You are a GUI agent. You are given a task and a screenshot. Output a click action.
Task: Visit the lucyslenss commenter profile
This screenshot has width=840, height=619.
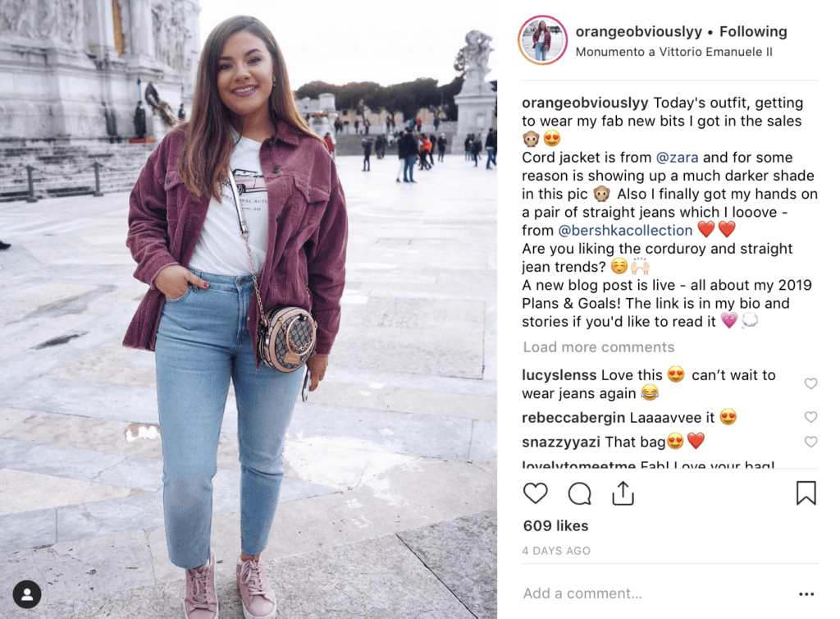[559, 375]
